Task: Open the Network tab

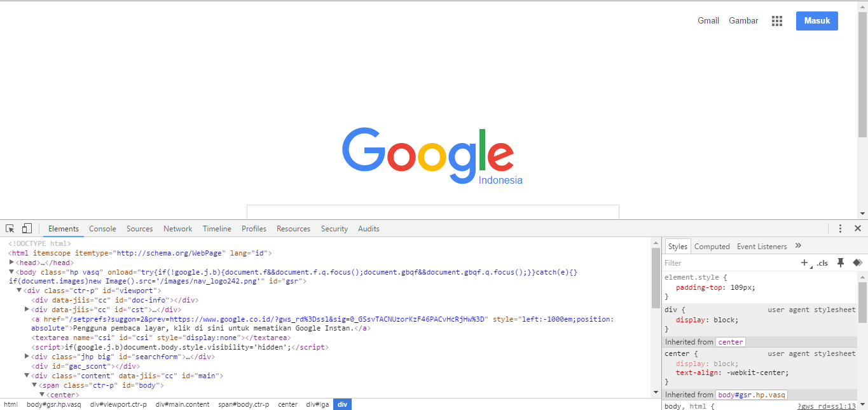Action: click(x=177, y=229)
